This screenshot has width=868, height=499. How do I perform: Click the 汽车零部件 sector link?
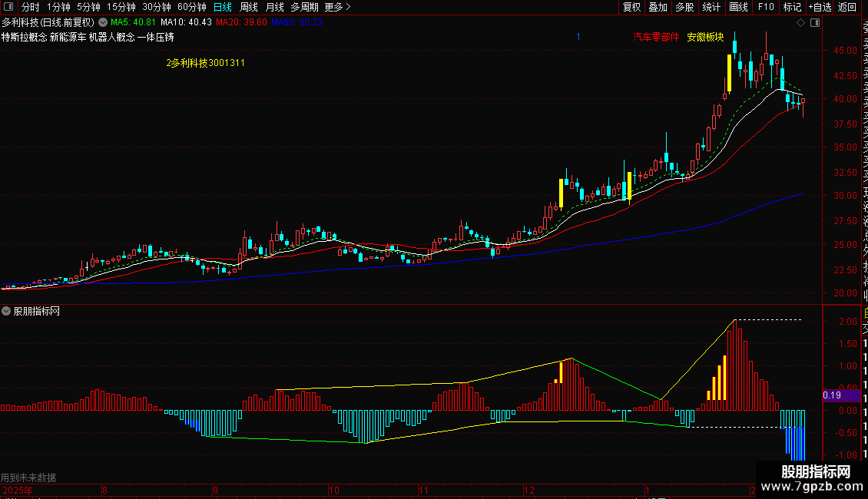(656, 37)
